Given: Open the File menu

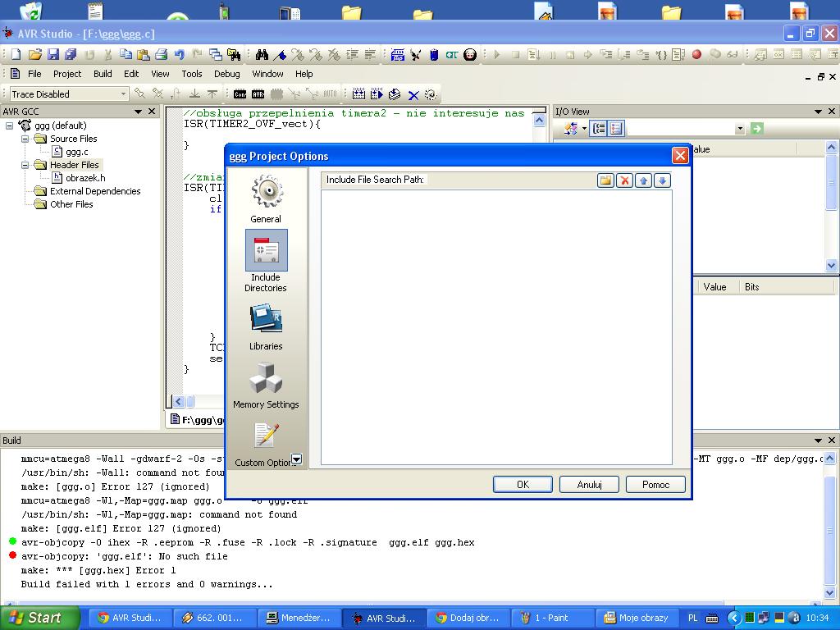Looking at the screenshot, I should pyautogui.click(x=34, y=74).
